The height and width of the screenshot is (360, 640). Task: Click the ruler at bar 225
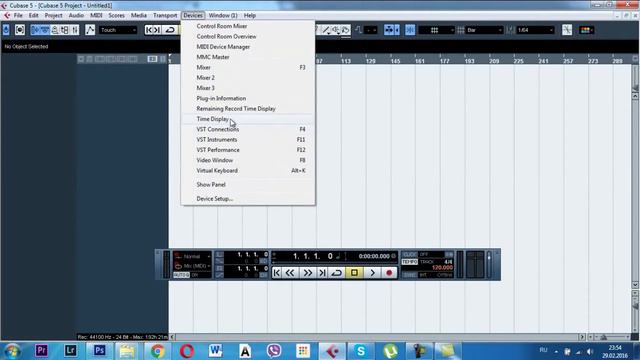pyautogui.click(x=518, y=61)
